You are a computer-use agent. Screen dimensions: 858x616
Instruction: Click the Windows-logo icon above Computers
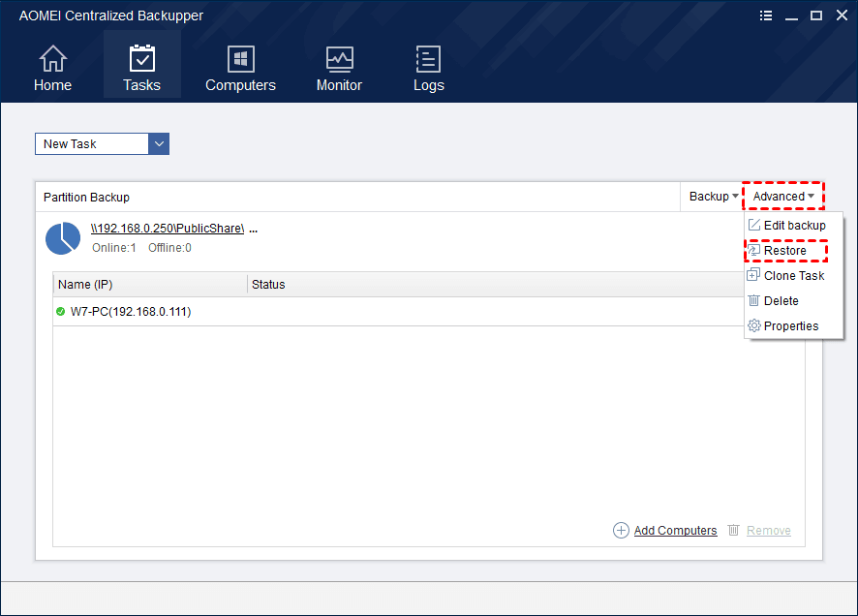click(x=241, y=58)
